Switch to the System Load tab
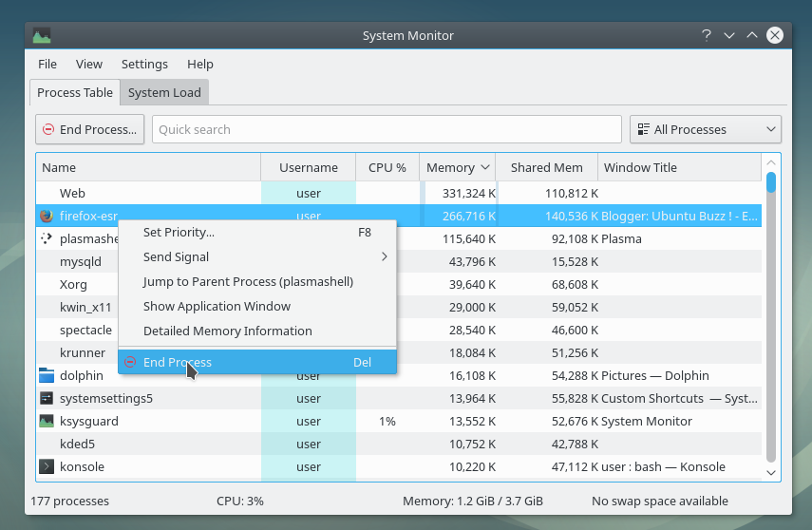 pos(164,93)
